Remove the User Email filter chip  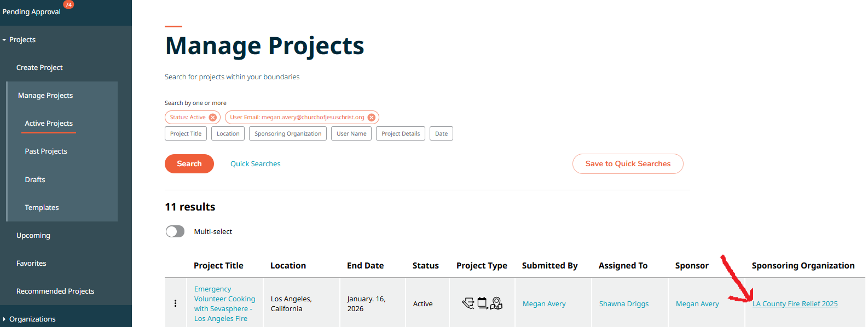point(372,118)
